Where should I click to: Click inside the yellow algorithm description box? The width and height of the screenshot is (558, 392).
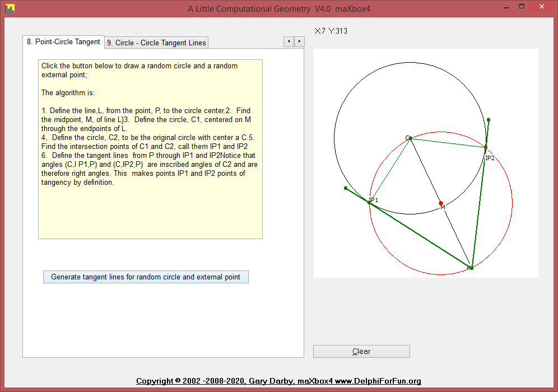pyautogui.click(x=150, y=213)
